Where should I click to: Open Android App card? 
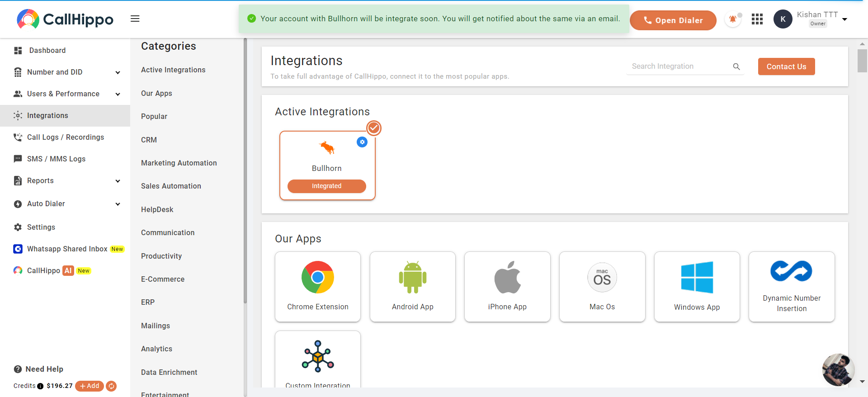point(413,287)
